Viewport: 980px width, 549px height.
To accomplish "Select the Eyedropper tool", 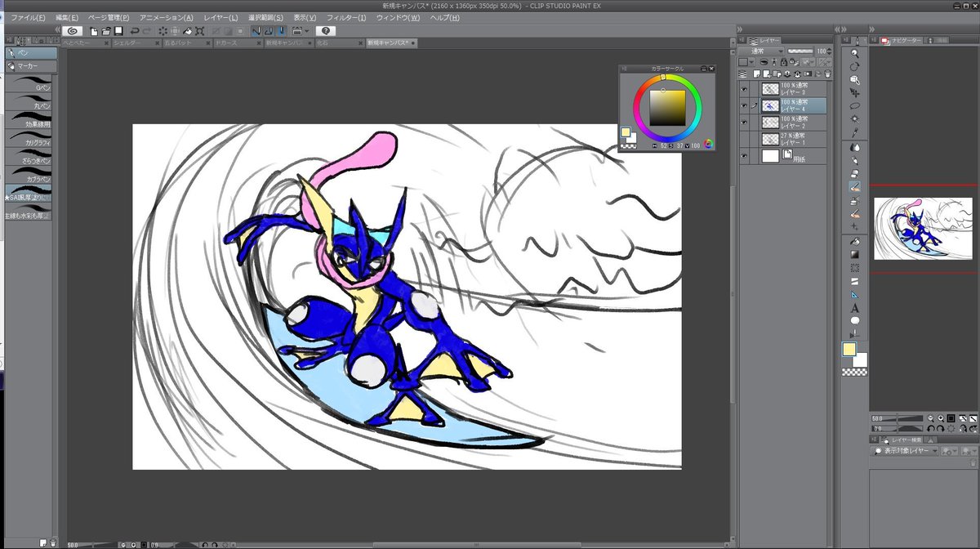I will [x=855, y=132].
